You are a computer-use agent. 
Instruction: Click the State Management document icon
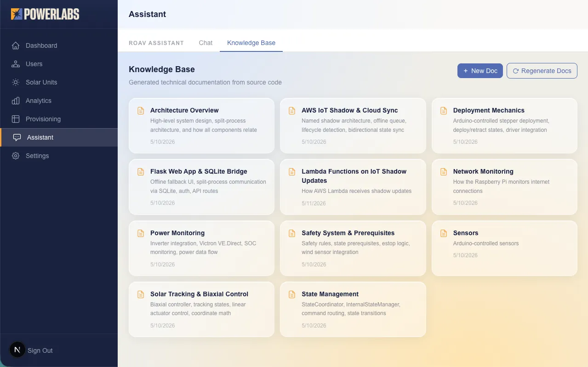point(292,294)
